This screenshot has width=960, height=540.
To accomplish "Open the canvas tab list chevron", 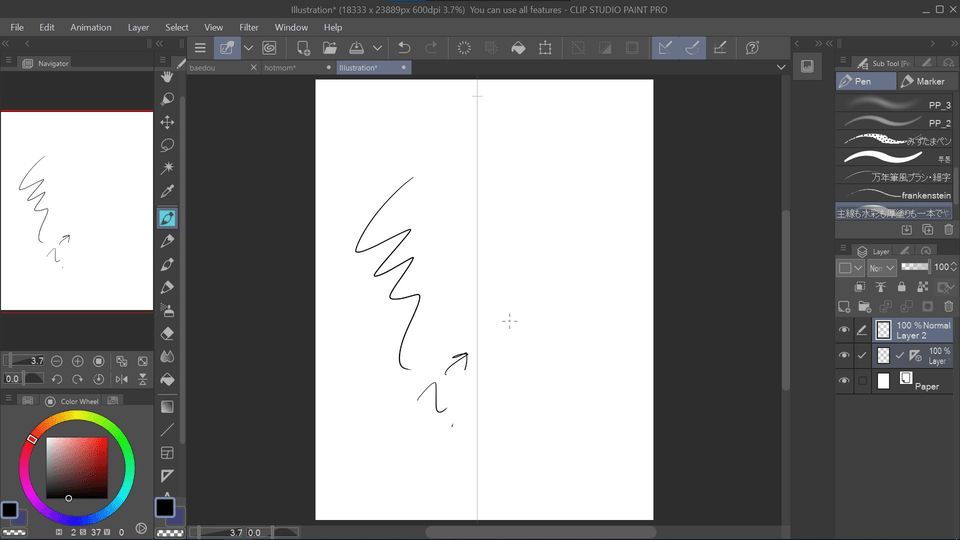I will 781,67.
